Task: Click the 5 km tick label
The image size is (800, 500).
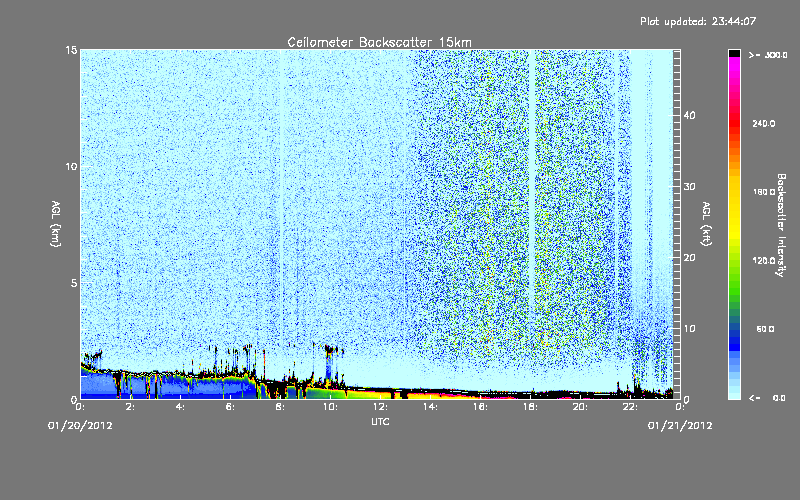Action: (x=74, y=283)
